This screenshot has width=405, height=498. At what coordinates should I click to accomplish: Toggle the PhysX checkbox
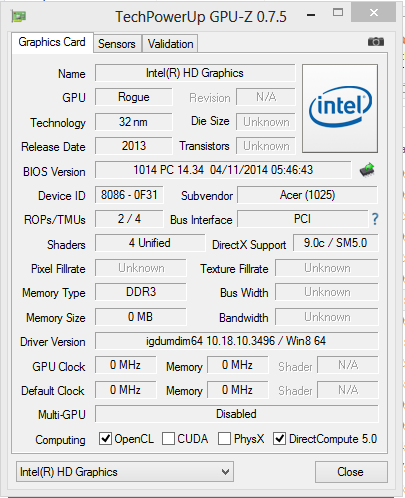click(224, 439)
